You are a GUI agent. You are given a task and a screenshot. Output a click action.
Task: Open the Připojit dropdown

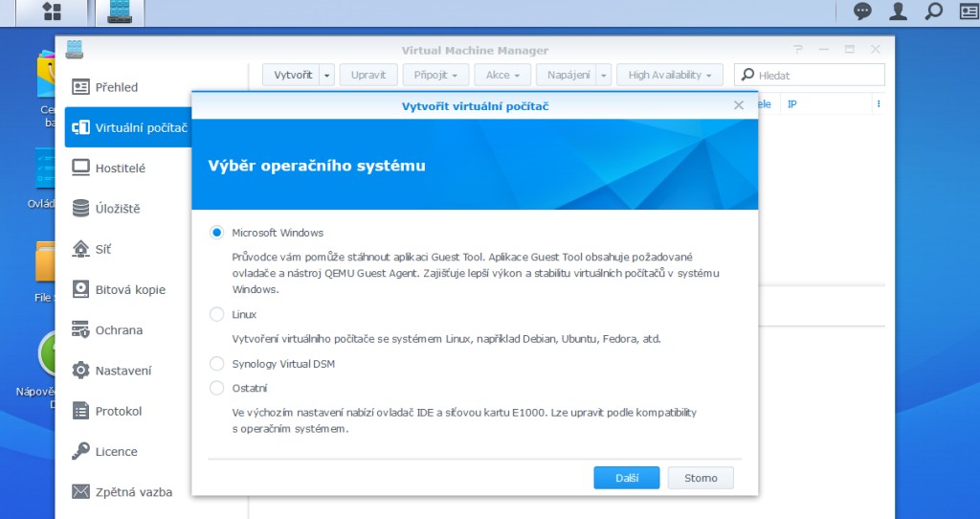click(x=435, y=75)
